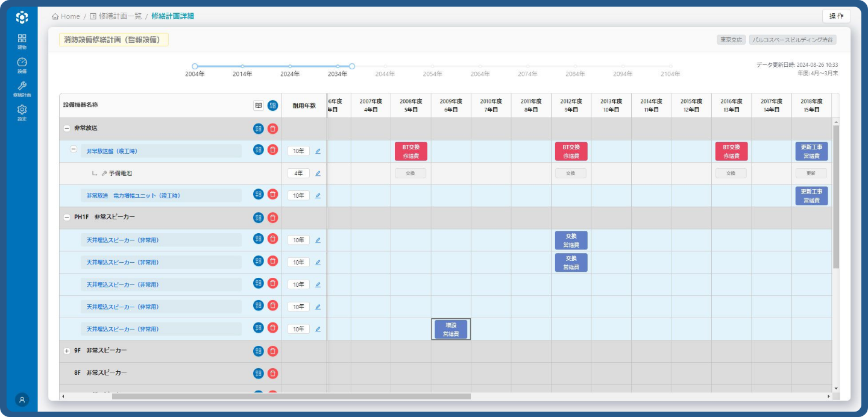Click the 2044年 point on year slider
The width and height of the screenshot is (868, 417).
coord(385,67)
